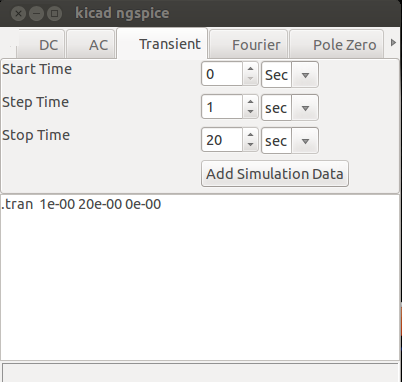
Task: Focus the Start Time input field
Action: [222, 74]
